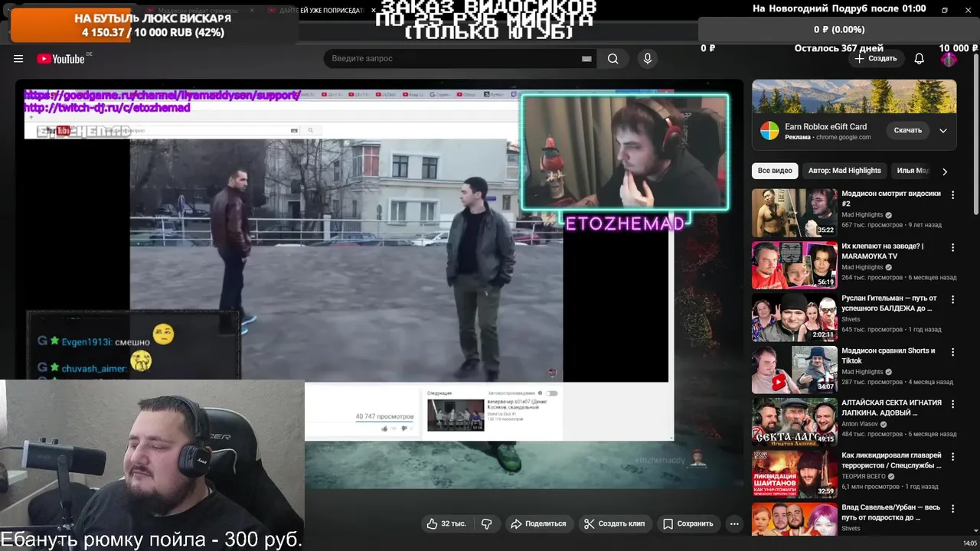The width and height of the screenshot is (980, 551).
Task: Show more filter chips with right arrow
Action: [x=945, y=171]
